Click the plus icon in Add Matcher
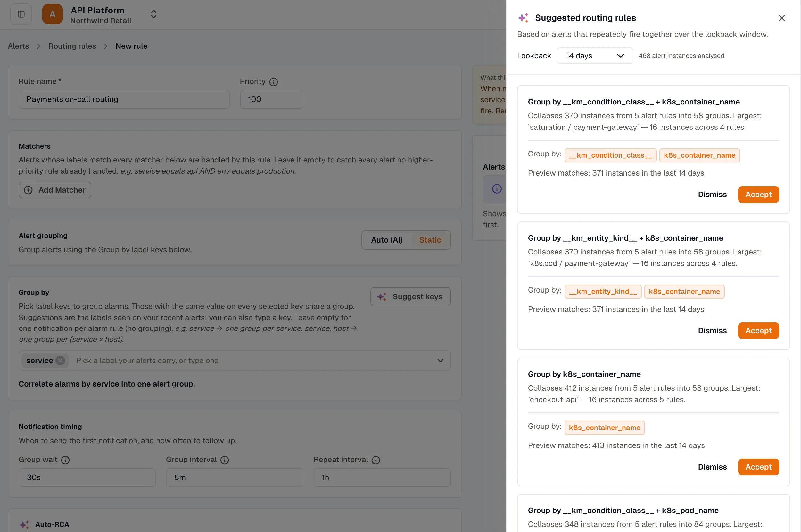Screen dimensions: 801x532 click(x=28, y=190)
